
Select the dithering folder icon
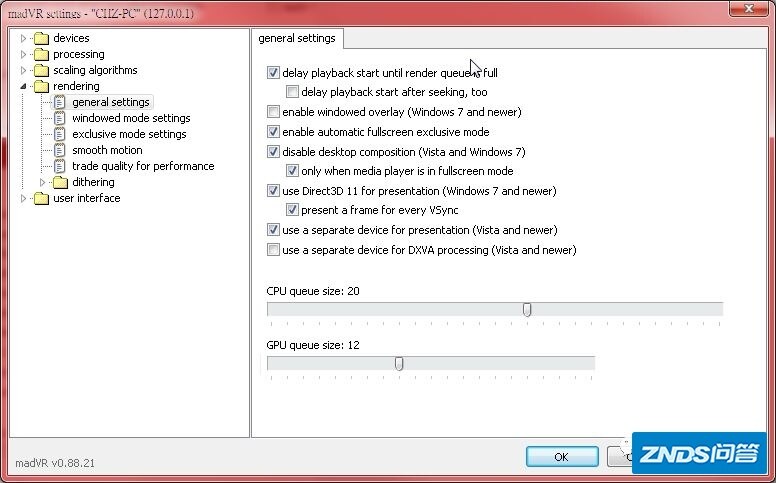point(60,182)
